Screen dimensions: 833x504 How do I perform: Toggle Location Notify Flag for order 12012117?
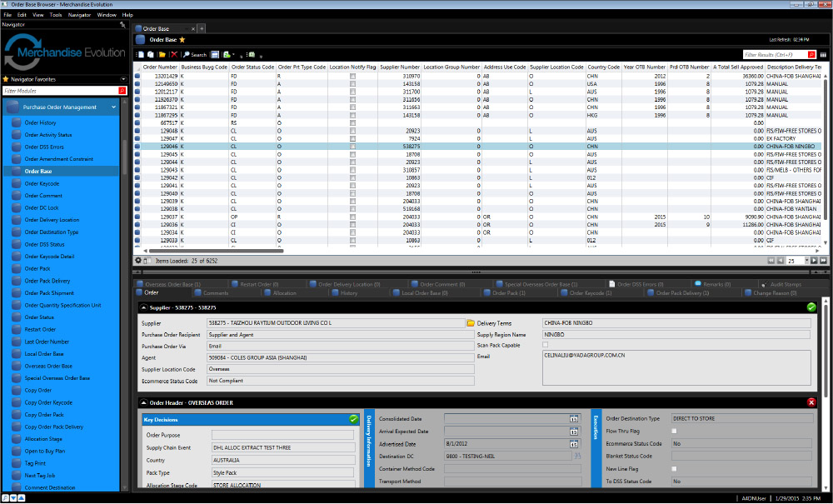(x=352, y=92)
